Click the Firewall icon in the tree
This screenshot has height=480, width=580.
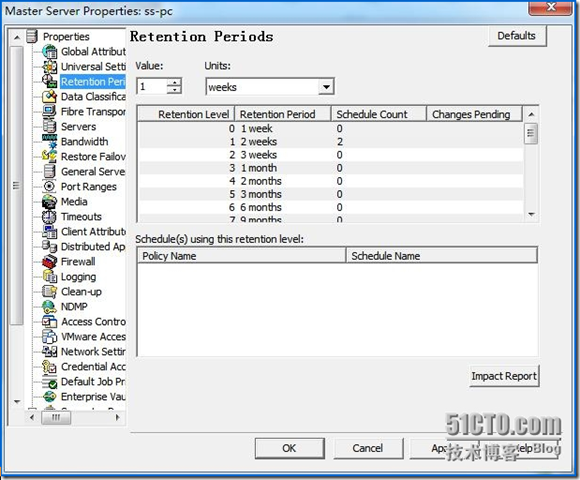[x=49, y=261]
